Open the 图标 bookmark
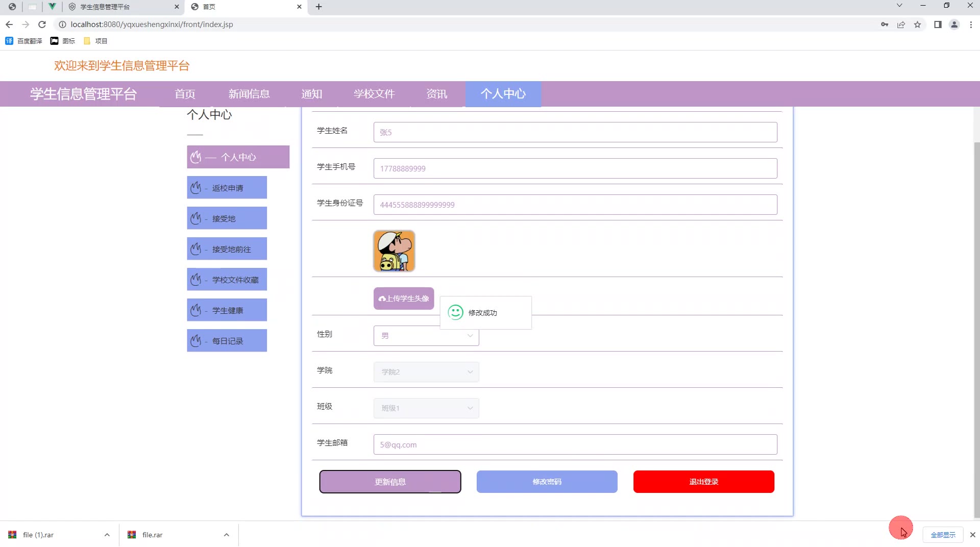This screenshot has height=547, width=980. click(63, 41)
